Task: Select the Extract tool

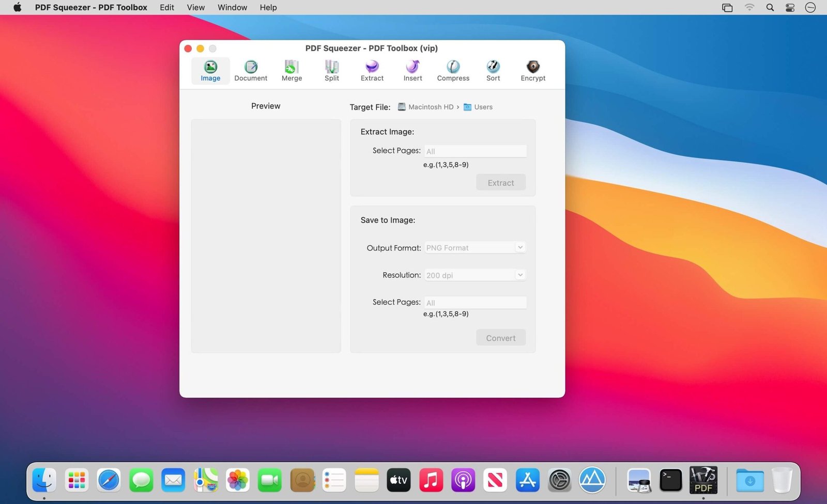Action: pos(372,71)
